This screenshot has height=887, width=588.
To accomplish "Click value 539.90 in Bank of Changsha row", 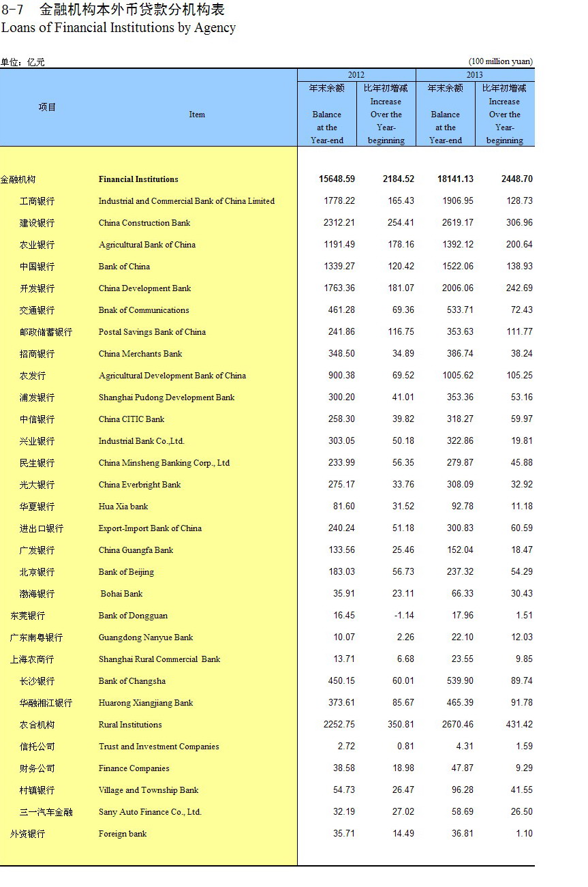I will [x=460, y=681].
